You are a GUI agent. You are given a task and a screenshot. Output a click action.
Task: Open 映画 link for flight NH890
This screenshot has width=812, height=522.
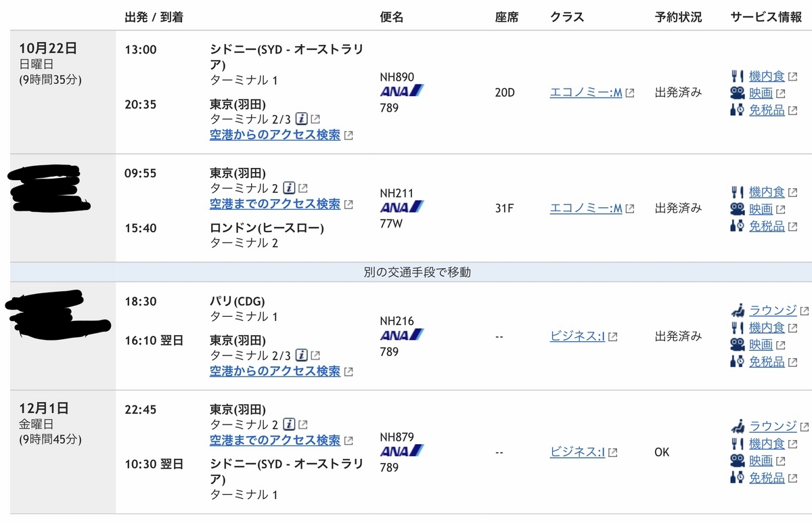[761, 93]
